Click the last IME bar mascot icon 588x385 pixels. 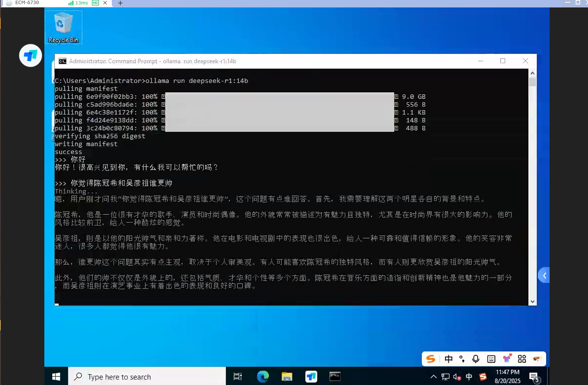537,359
